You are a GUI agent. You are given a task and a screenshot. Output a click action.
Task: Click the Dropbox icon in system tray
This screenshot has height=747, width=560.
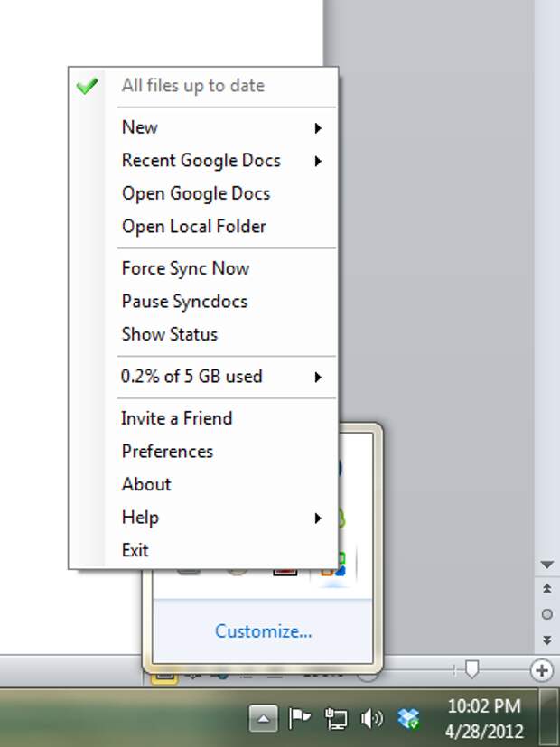click(x=408, y=718)
